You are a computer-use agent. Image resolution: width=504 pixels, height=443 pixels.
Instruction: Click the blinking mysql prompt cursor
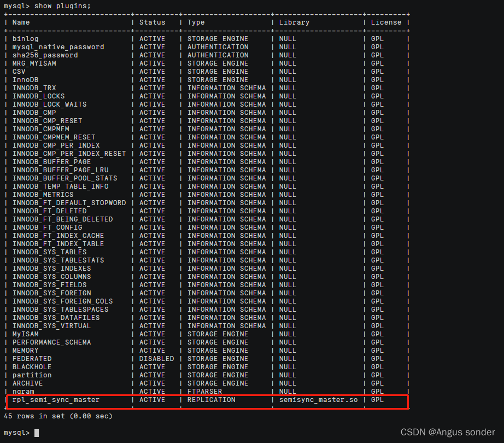(36, 432)
